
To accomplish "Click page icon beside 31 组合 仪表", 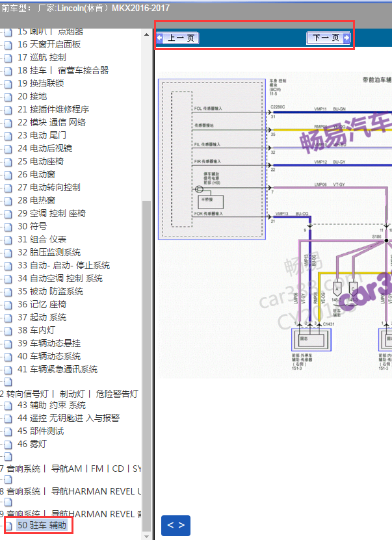I will click(8, 240).
